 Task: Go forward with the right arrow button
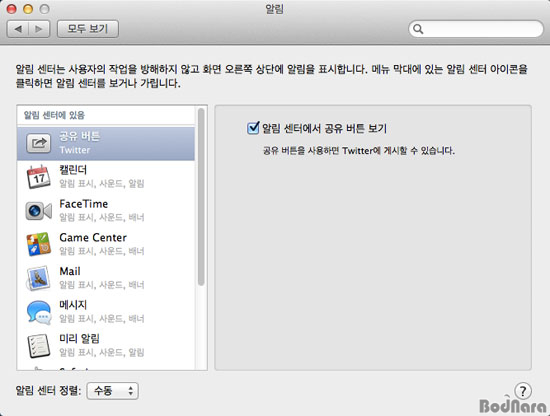coord(39,29)
